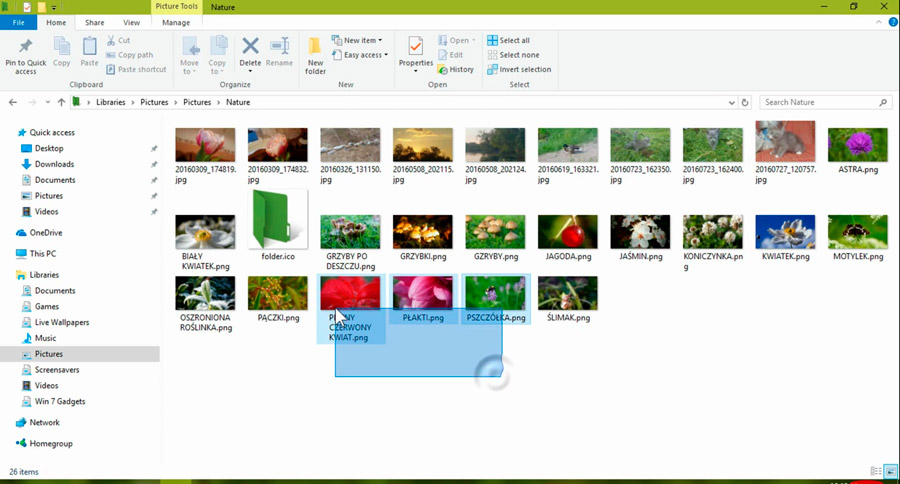This screenshot has width=900, height=484.
Task: Choose Copy path in the Clipboard group
Action: 130,55
